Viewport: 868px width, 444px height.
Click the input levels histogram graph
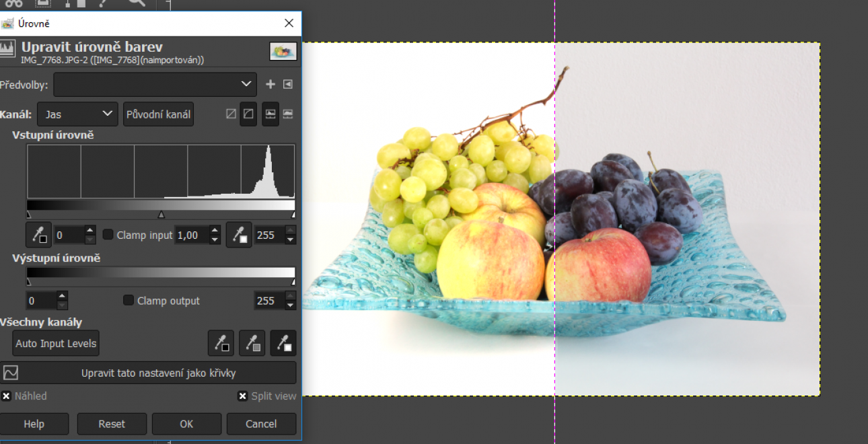pyautogui.click(x=161, y=172)
